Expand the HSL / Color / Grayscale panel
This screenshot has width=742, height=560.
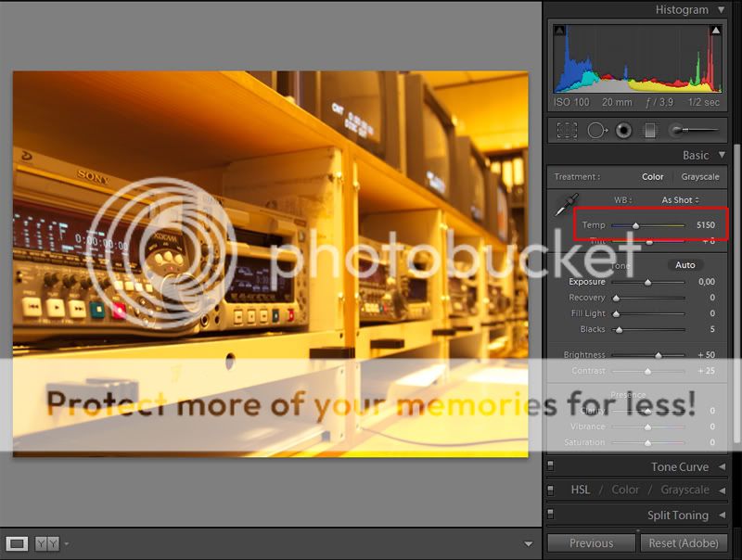click(x=723, y=490)
